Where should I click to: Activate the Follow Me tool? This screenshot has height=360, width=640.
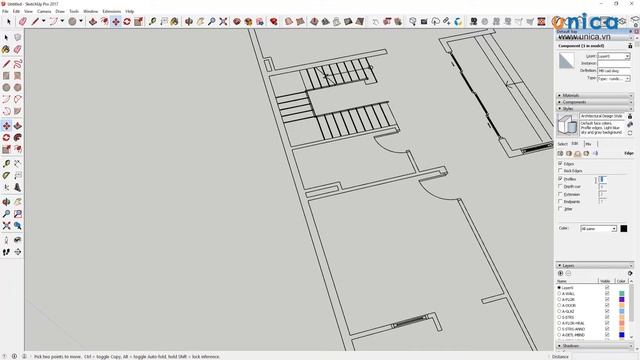pos(18,138)
